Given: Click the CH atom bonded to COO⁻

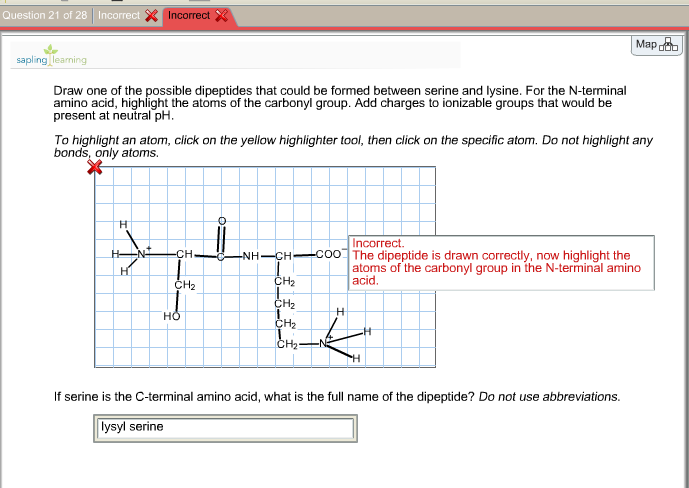Looking at the screenshot, I should click(284, 256).
